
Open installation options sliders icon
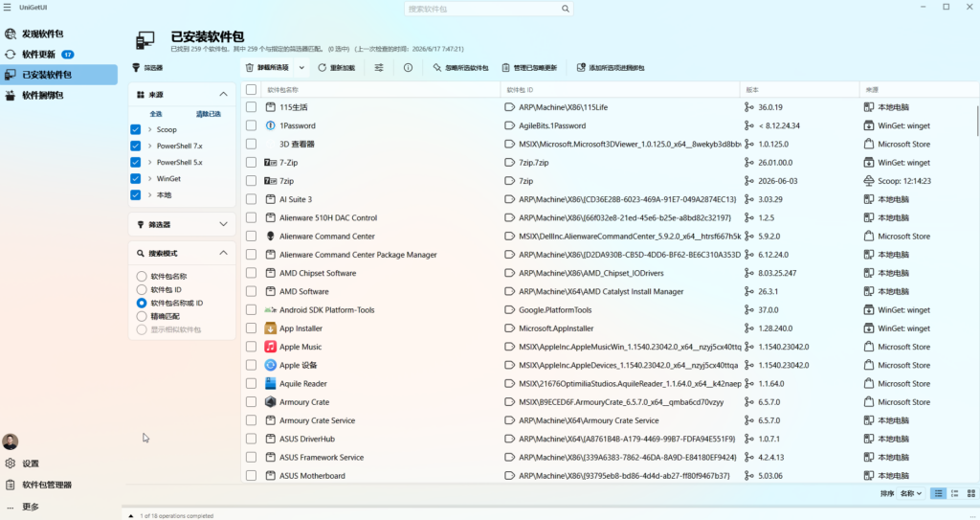coord(379,68)
